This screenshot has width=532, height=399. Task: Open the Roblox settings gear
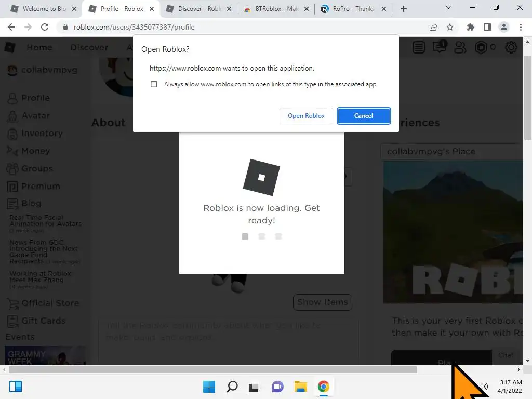pos(511,47)
